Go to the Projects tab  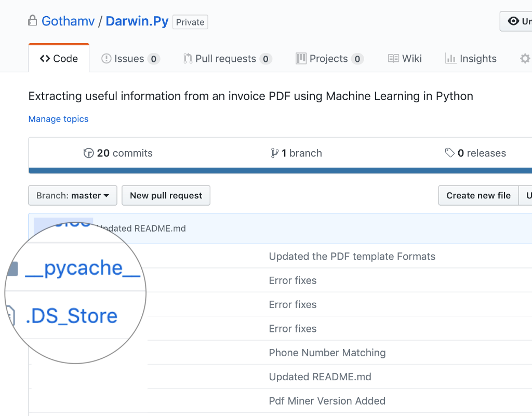(329, 59)
